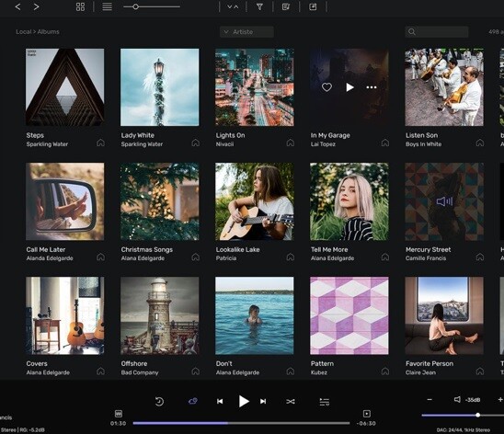Screen dimensions: 504x434
Task: Open the Pattern album cover
Action: (x=349, y=315)
